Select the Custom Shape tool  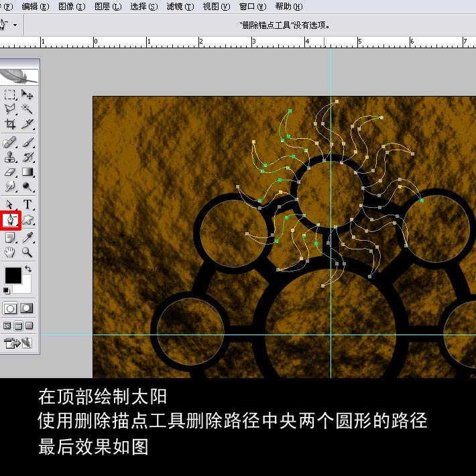tap(27, 220)
